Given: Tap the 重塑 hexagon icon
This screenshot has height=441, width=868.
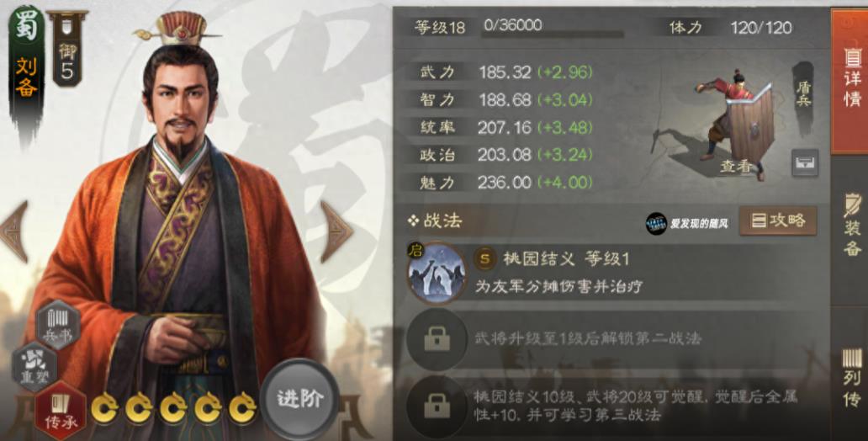Looking at the screenshot, I should (34, 367).
